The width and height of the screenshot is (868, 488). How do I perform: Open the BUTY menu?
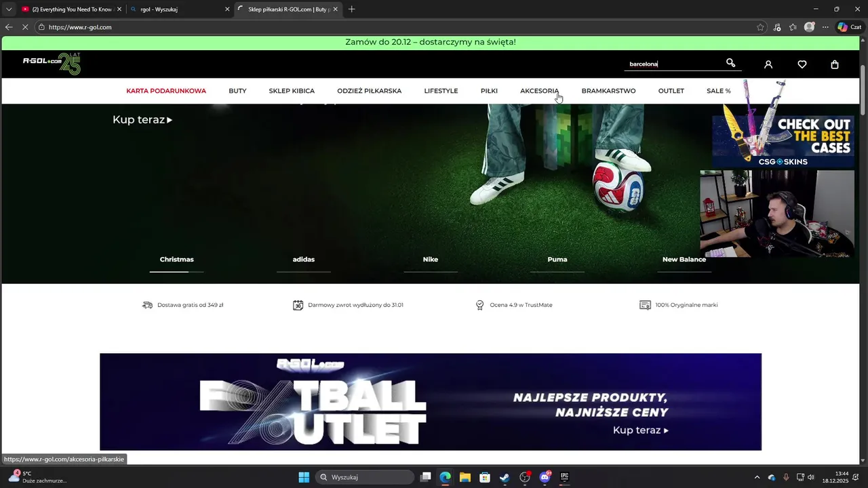237,91
